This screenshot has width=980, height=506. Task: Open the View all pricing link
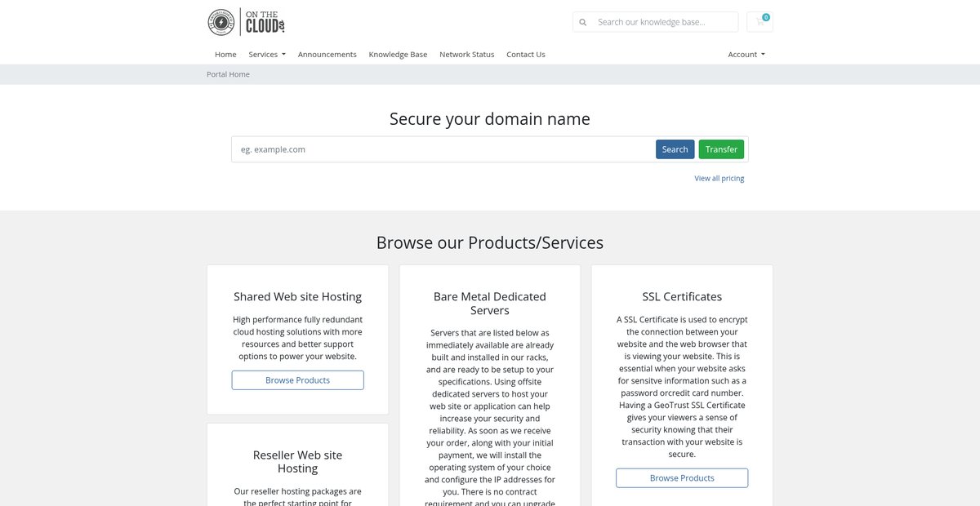click(719, 178)
